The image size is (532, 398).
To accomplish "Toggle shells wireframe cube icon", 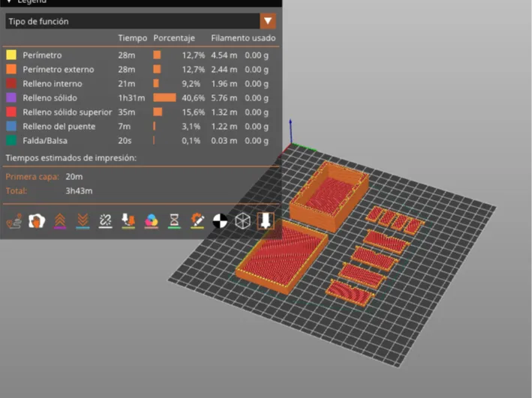I will click(x=242, y=221).
